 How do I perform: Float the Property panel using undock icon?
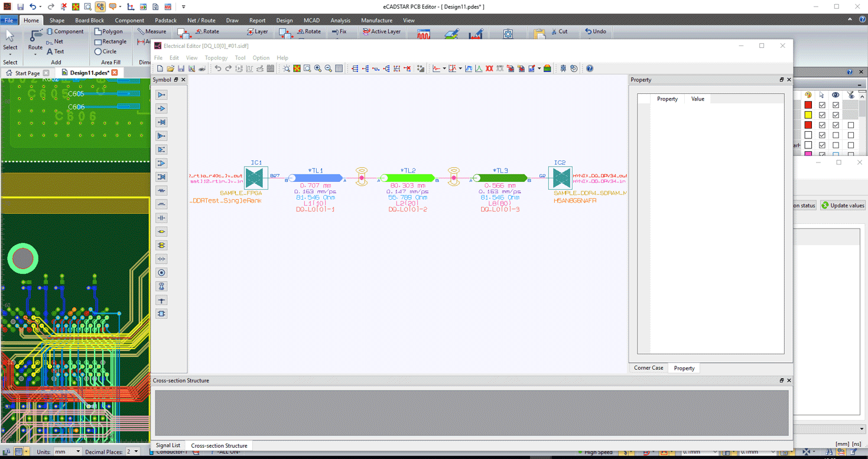click(x=781, y=80)
